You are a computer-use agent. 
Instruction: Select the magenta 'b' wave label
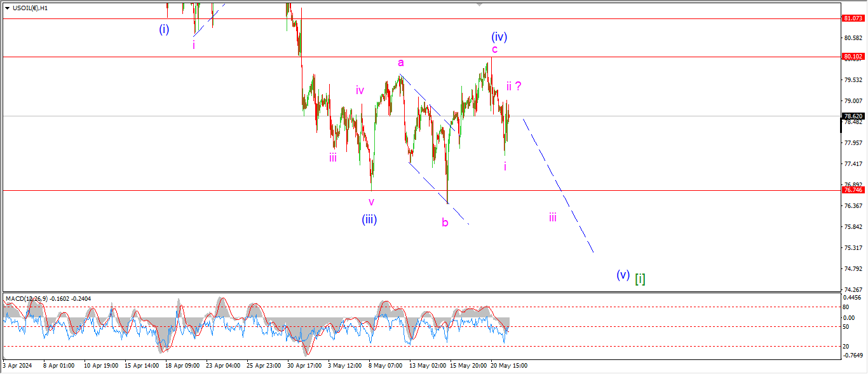point(445,223)
